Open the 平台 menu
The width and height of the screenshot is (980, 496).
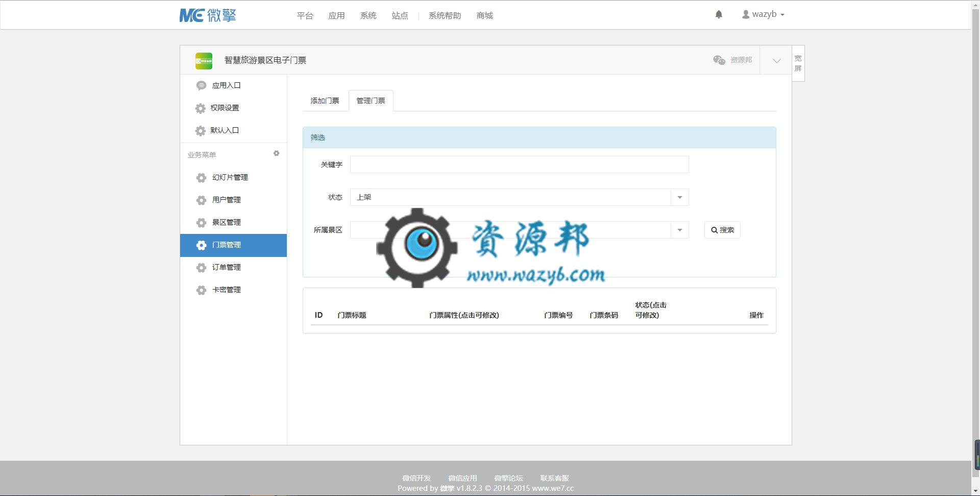coord(305,16)
